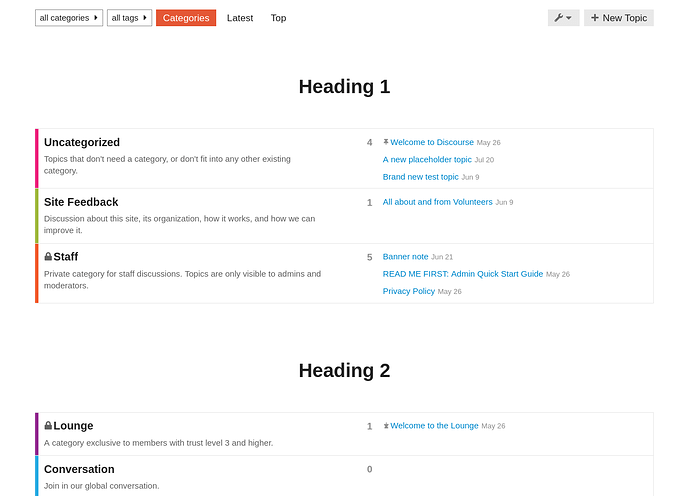The height and width of the screenshot is (496, 690).
Task: Open All about and from Volunteers topic
Action: coord(437,202)
